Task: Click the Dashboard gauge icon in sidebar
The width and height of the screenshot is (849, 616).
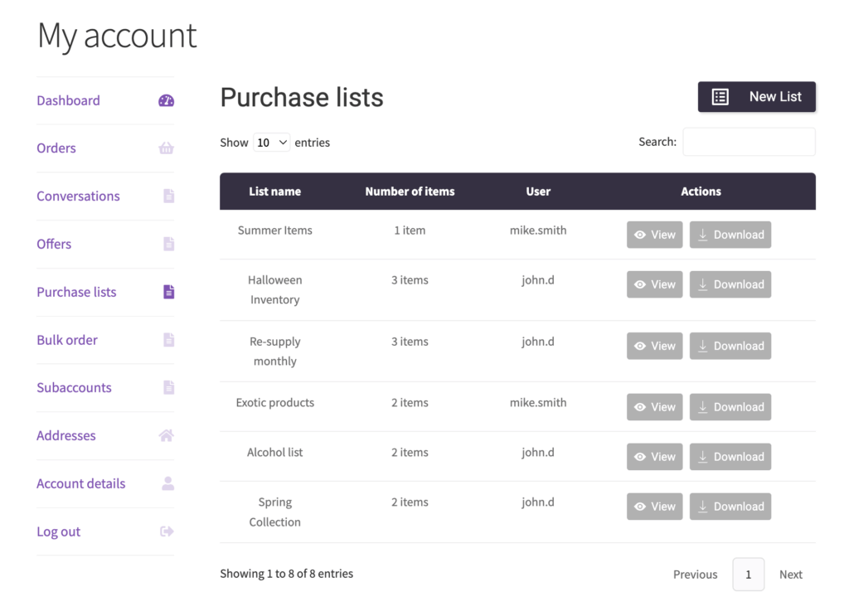Action: [x=166, y=101]
